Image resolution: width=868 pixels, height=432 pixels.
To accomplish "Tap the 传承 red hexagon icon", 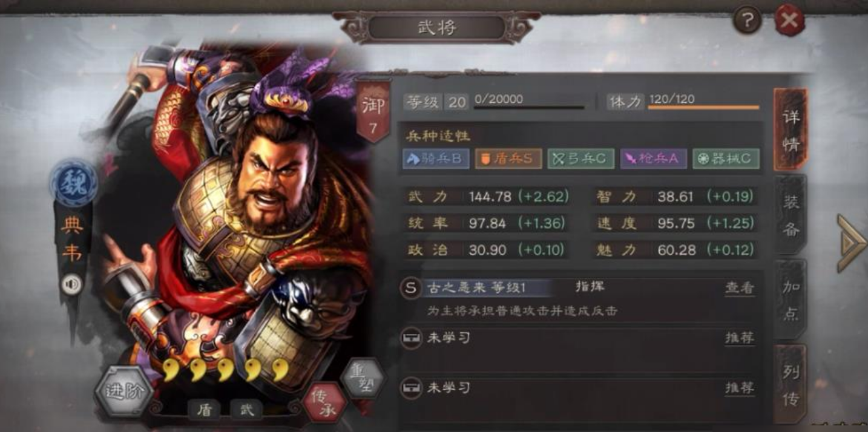I will pos(323,402).
